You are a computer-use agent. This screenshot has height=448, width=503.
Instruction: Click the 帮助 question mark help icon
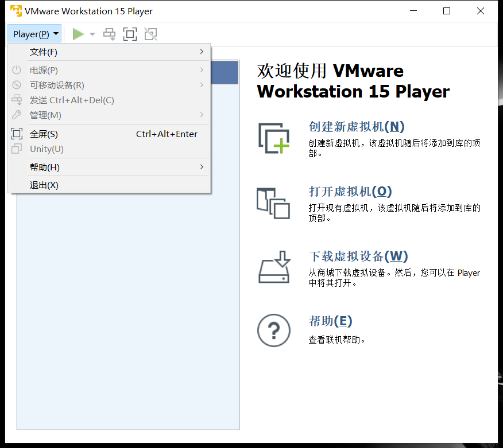click(x=274, y=330)
